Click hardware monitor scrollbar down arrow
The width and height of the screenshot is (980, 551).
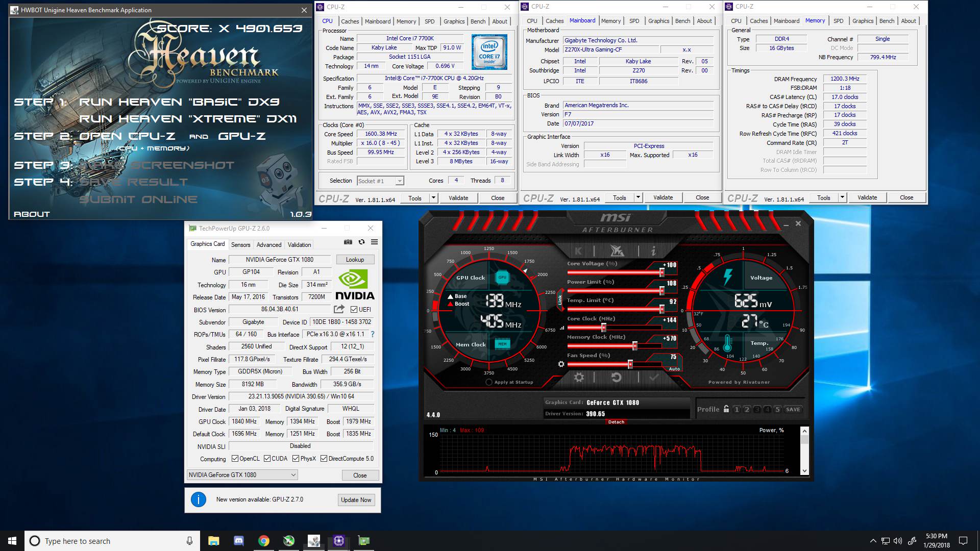(x=805, y=471)
